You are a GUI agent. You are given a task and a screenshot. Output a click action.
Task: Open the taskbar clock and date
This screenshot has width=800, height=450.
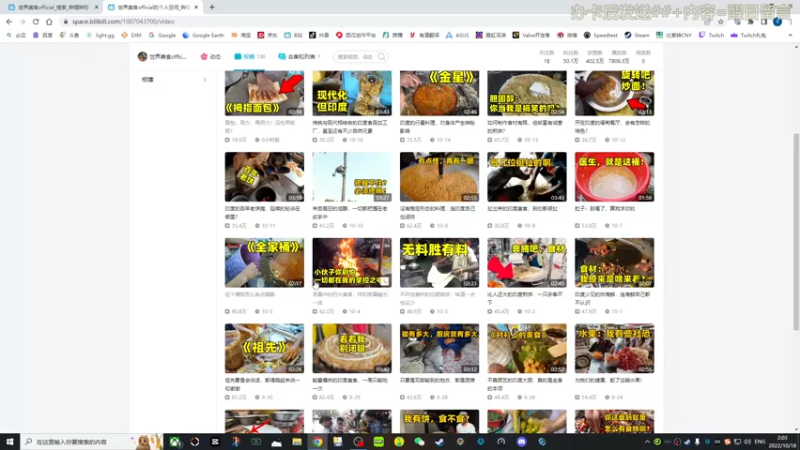coord(782,442)
